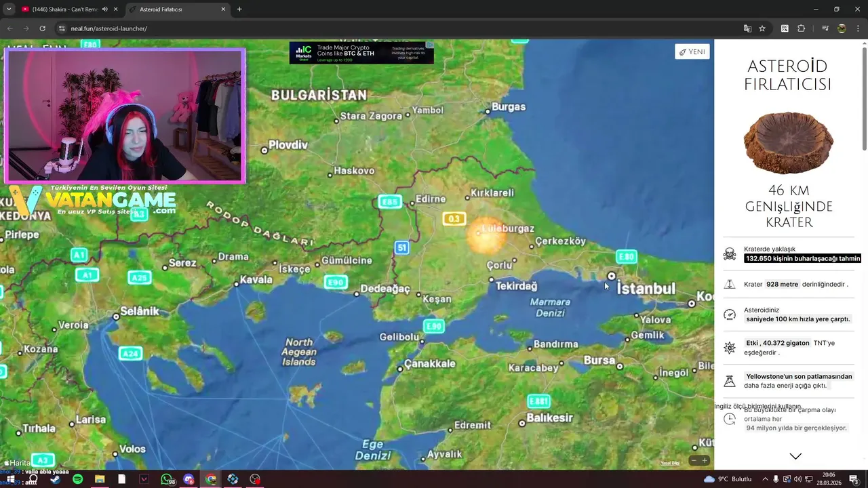
Task: Open Valorant from the taskbar
Action: coord(144,479)
